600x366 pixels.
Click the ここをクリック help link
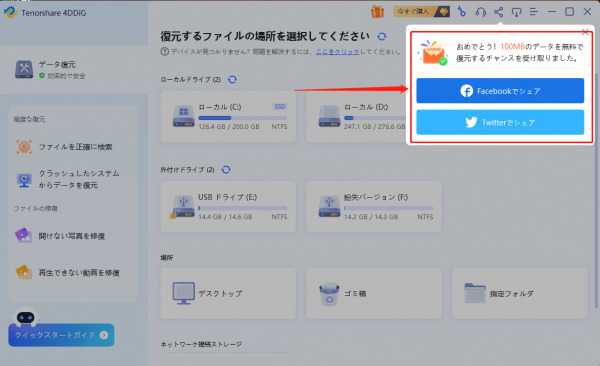pos(337,51)
